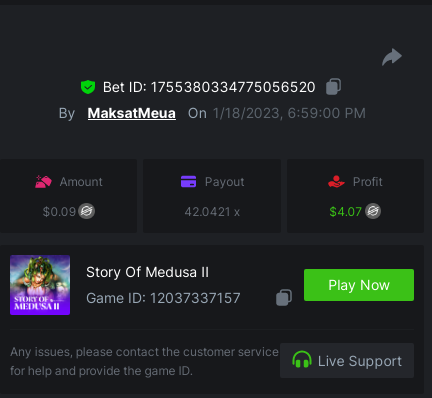432x398 pixels.
Task: Click the red Profit hand icon
Action: click(336, 182)
